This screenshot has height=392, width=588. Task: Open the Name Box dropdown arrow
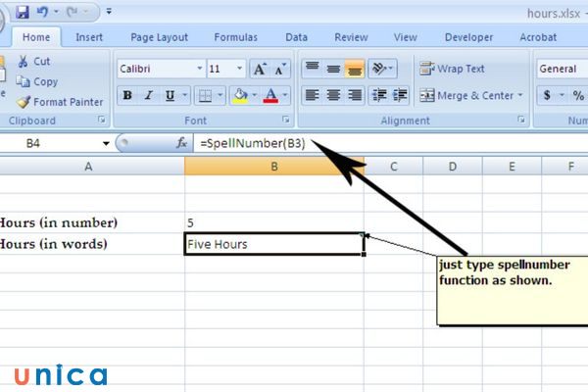coord(106,143)
